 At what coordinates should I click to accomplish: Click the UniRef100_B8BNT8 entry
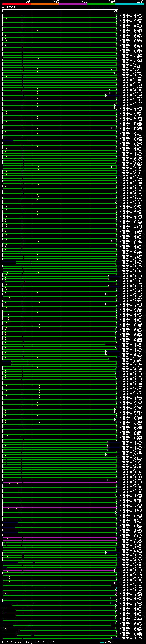pyautogui.click(x=131, y=429)
